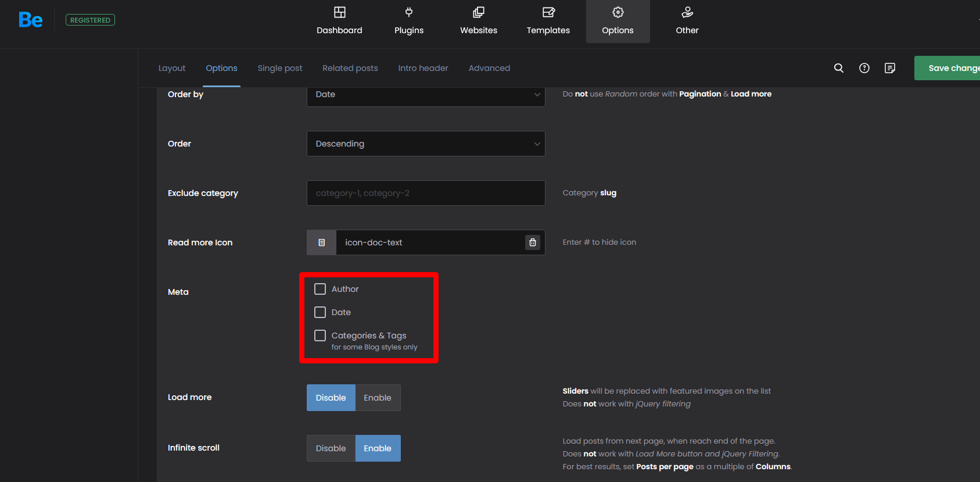This screenshot has height=482, width=980.
Task: Open the Other menu
Action: pos(687,21)
